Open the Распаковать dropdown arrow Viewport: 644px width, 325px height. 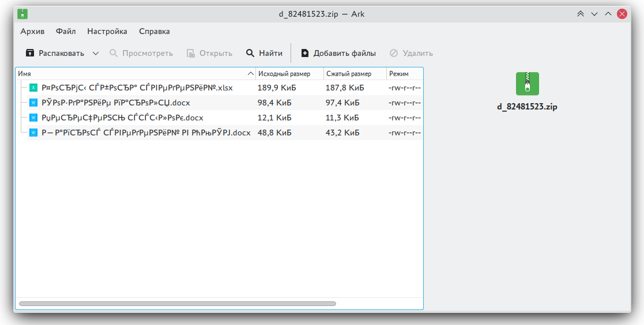point(96,53)
